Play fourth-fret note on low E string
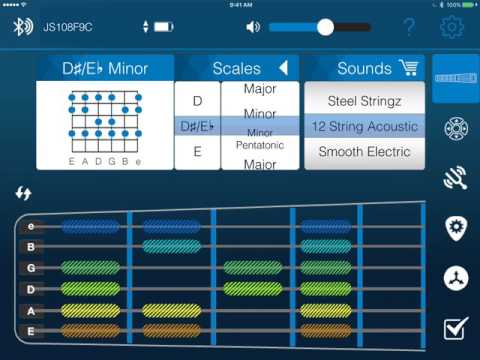The width and height of the screenshot is (480, 360). click(326, 331)
